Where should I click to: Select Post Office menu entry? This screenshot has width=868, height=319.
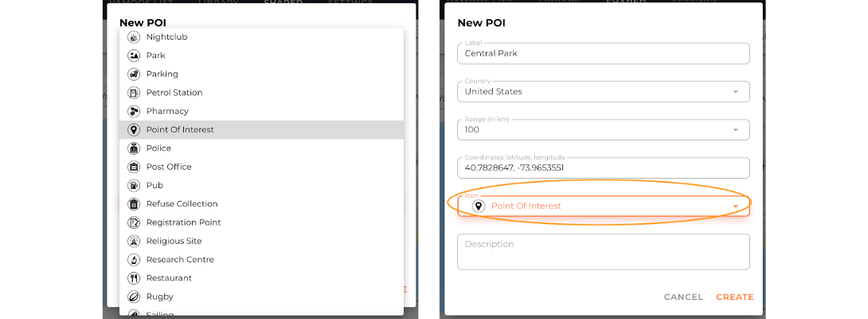coord(261,167)
